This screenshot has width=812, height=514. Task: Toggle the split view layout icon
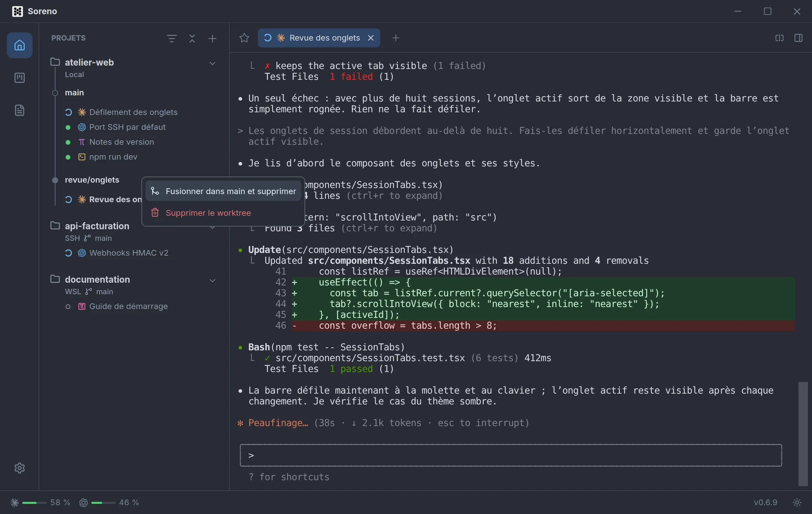(x=779, y=38)
